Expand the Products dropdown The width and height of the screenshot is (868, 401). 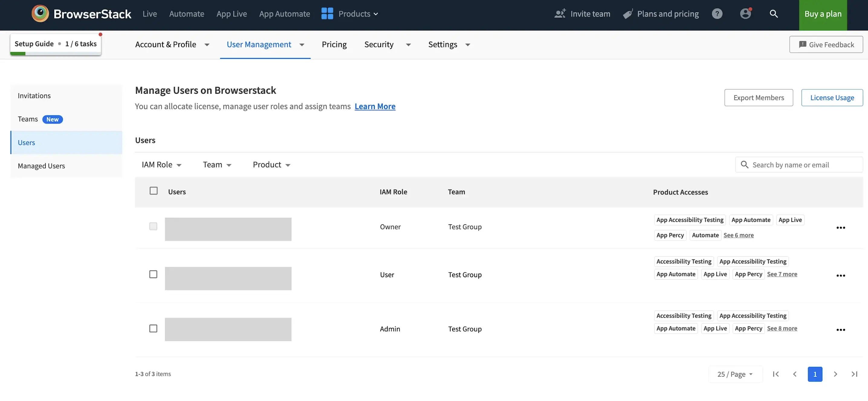pos(358,14)
